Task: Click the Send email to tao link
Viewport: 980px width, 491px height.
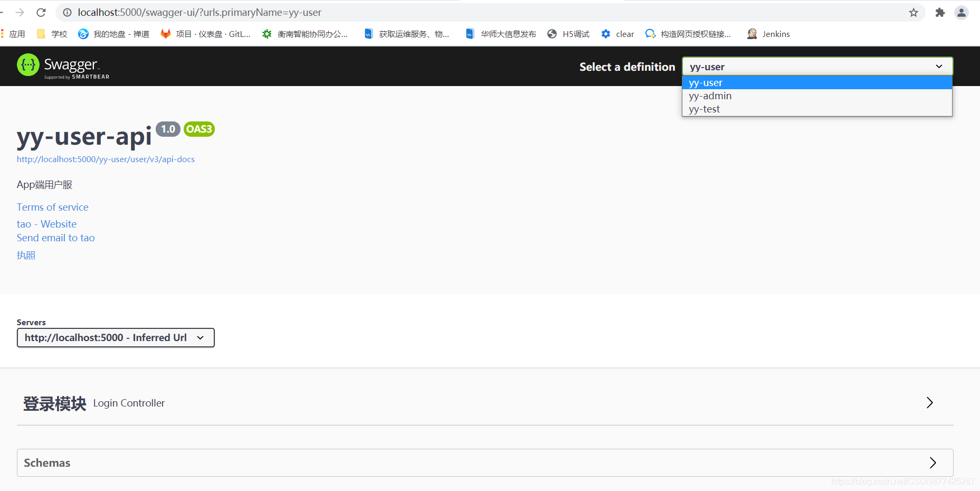Action: [x=55, y=238]
